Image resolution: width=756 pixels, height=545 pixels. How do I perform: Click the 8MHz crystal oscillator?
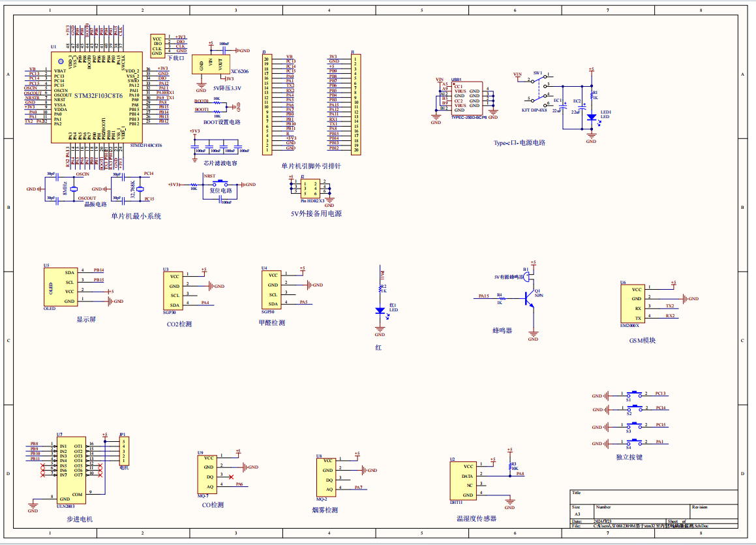74,189
